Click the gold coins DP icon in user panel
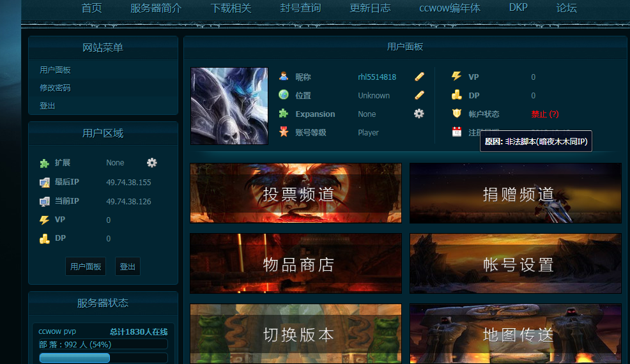630x364 pixels. coord(456,95)
